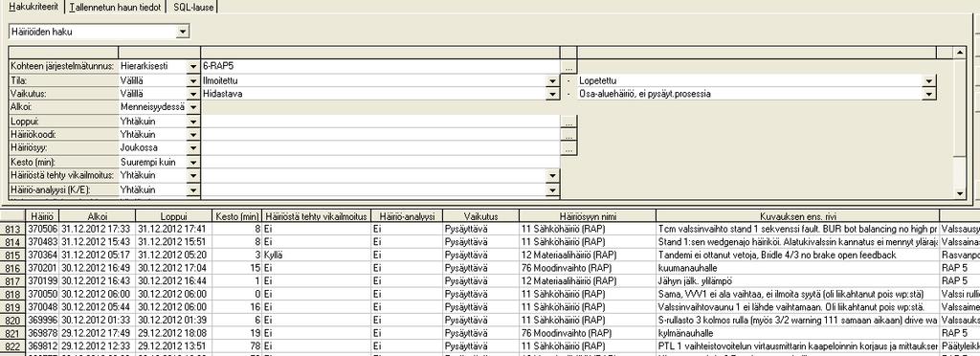
Task: Click the Alkoi criteria row label
Action: [x=63, y=107]
